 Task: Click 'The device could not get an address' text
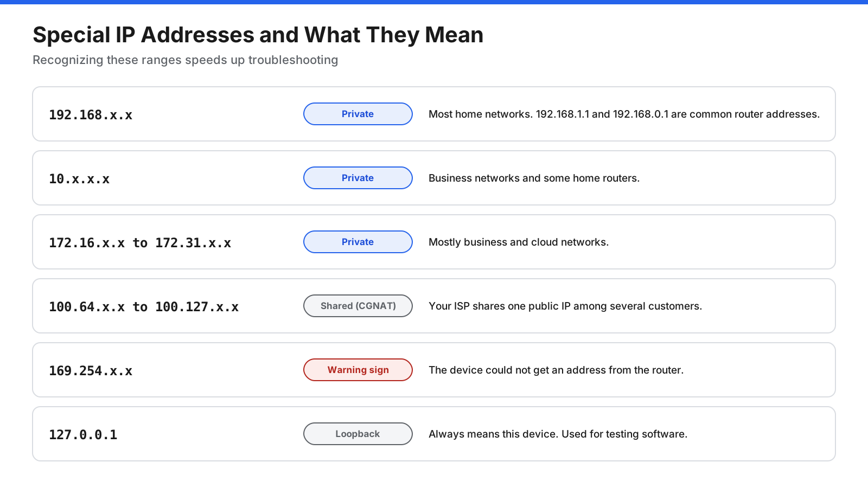pos(556,370)
